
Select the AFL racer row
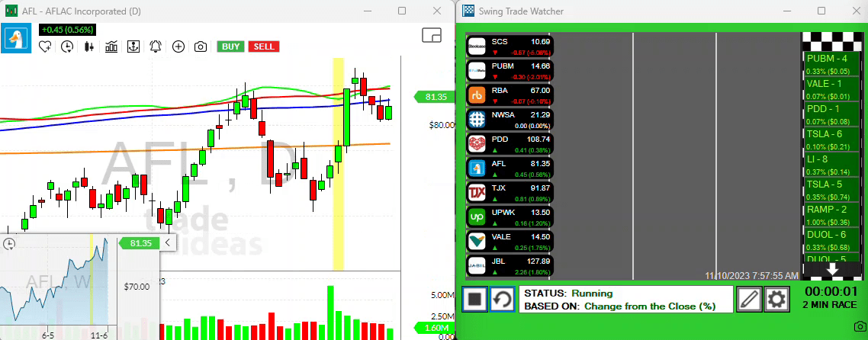click(x=510, y=168)
